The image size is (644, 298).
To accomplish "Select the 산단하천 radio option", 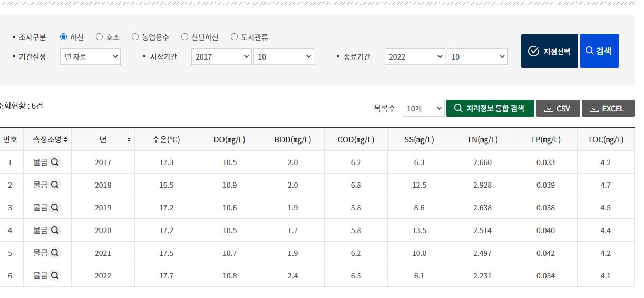I will pos(184,37).
